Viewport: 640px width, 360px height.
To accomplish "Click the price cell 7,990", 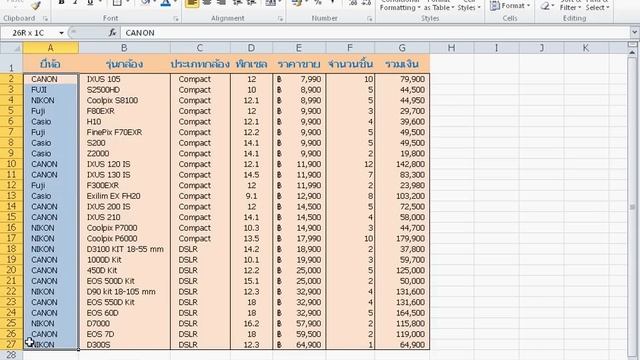I will [299, 79].
